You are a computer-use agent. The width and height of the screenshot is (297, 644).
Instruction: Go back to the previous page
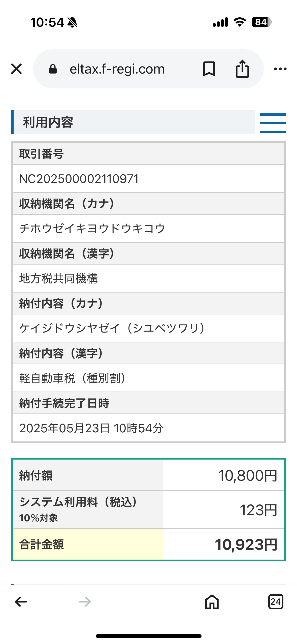click(x=21, y=602)
